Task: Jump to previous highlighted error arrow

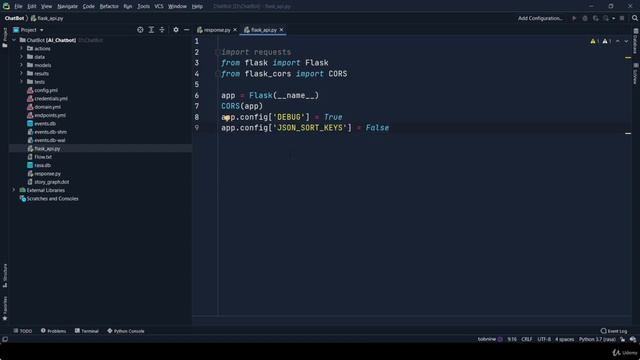Action: tap(618, 41)
